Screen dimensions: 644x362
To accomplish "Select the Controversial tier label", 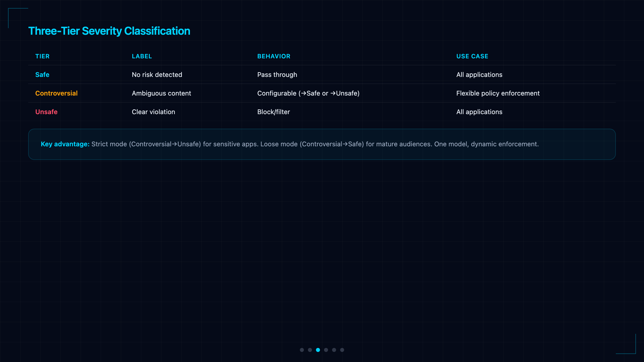I will click(x=56, y=93).
